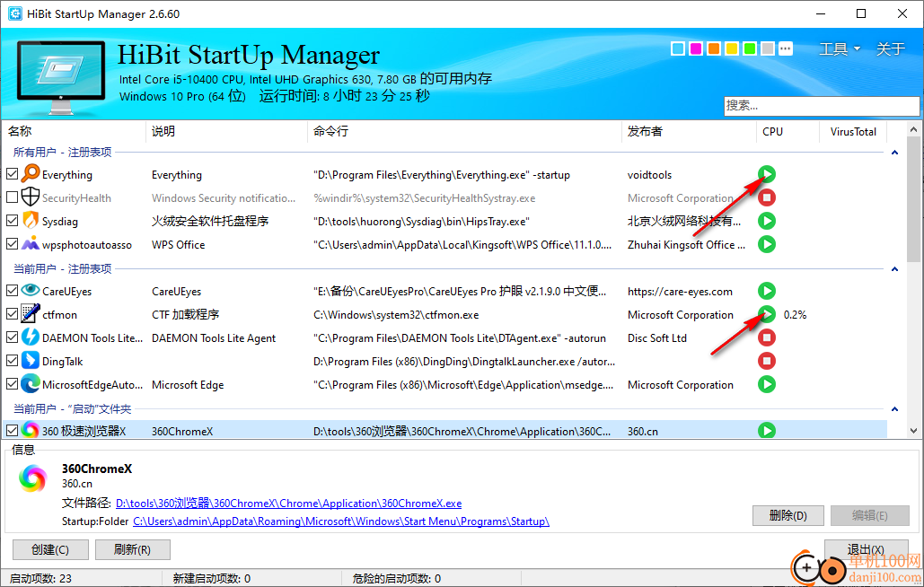Sort by the 命令行 column header

click(x=464, y=131)
